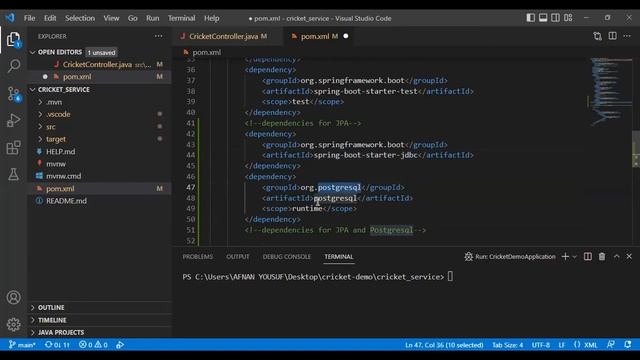Maximize the panel size chevron
The height and width of the screenshot is (360, 640).
tap(616, 256)
